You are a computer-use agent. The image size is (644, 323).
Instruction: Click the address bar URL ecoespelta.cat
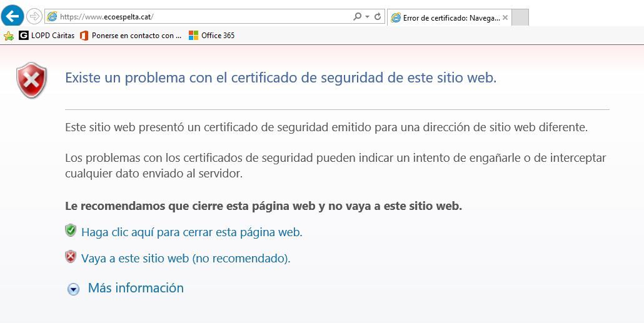coord(107,17)
